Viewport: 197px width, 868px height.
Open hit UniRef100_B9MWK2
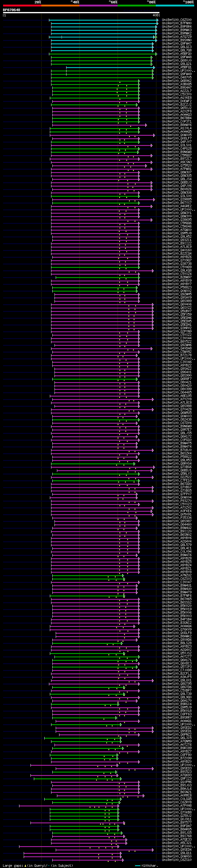click(x=177, y=33)
